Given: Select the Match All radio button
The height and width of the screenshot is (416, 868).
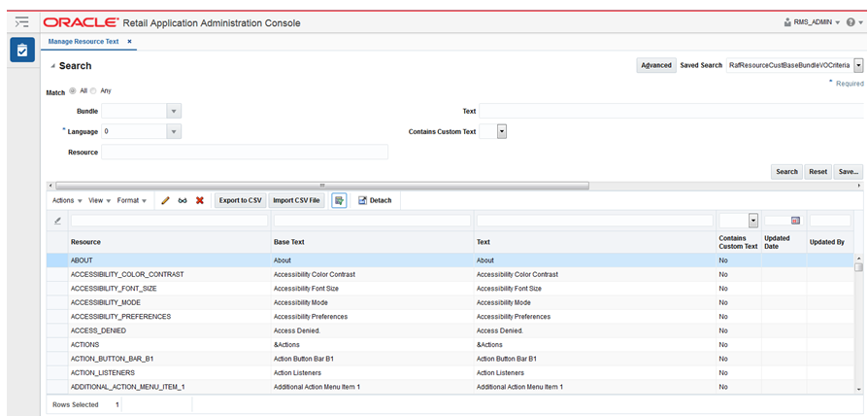Looking at the screenshot, I should click(73, 90).
